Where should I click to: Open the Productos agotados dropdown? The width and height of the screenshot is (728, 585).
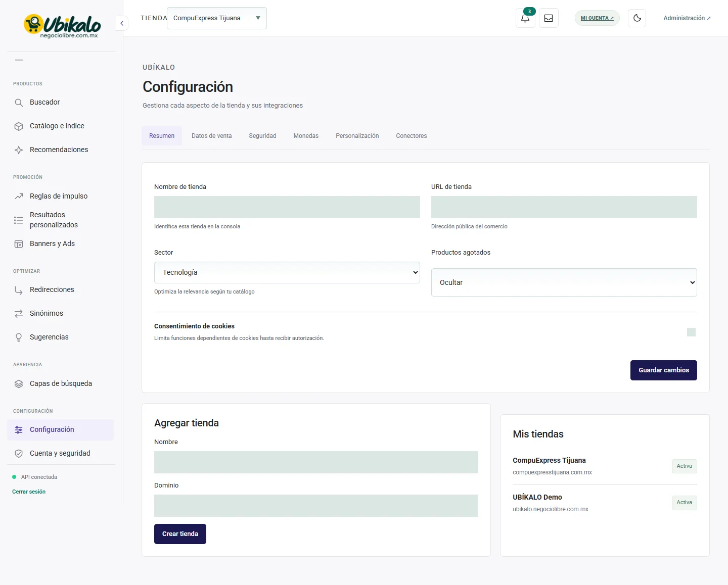564,282
